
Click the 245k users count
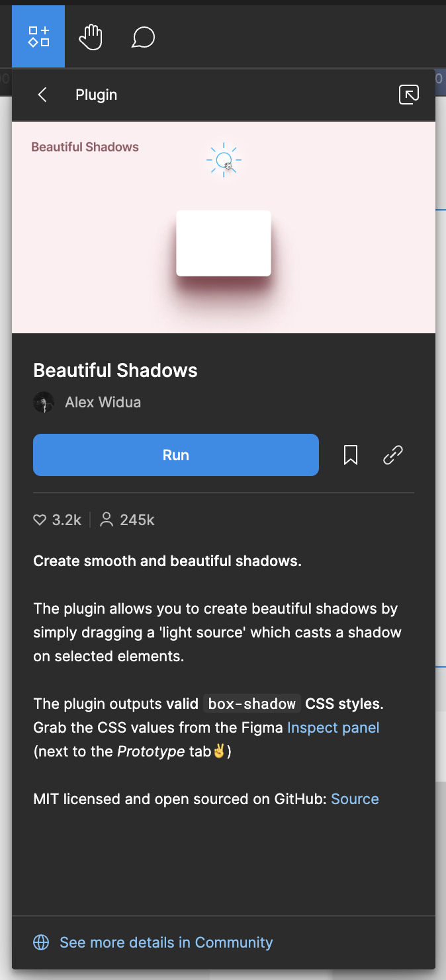[x=137, y=520]
